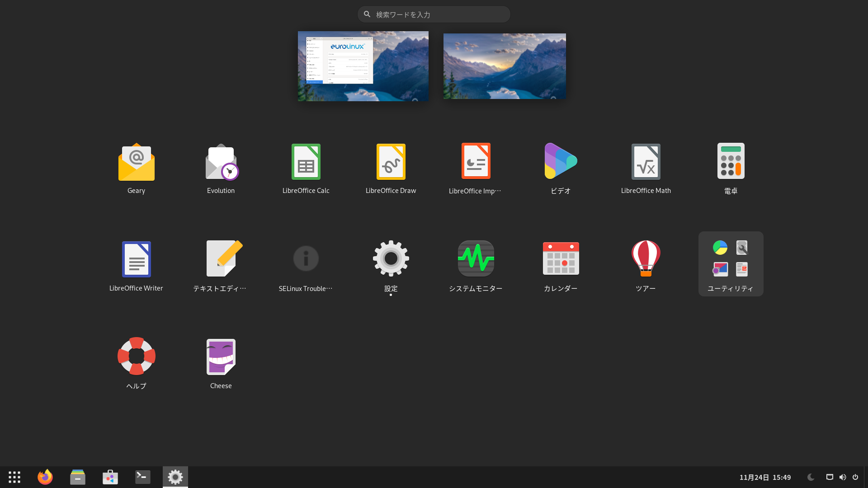Click the show applications grid button
Image resolution: width=868 pixels, height=488 pixels.
[x=14, y=477]
